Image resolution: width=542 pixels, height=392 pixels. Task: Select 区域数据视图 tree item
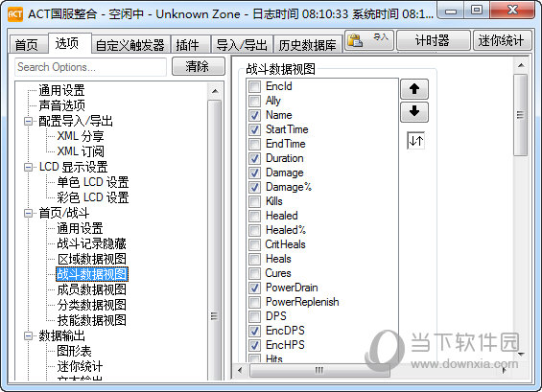pyautogui.click(x=91, y=259)
